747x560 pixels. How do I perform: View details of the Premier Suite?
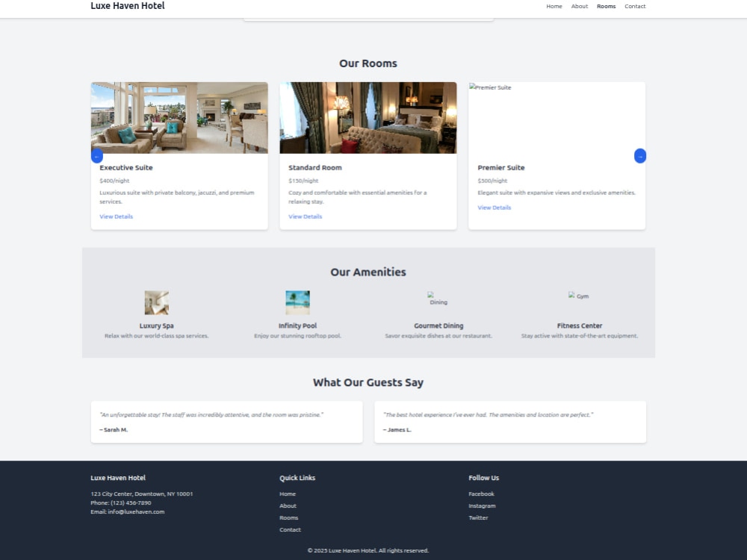pos(494,208)
